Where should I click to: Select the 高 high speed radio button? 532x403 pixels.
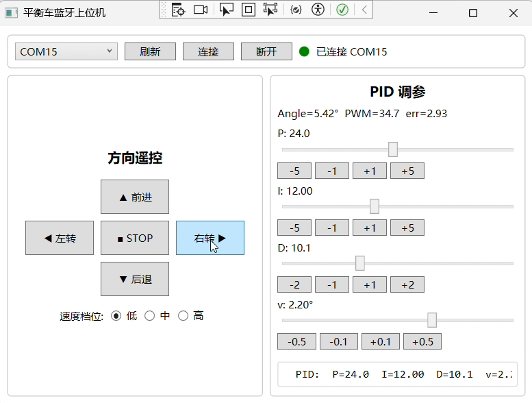tap(183, 316)
